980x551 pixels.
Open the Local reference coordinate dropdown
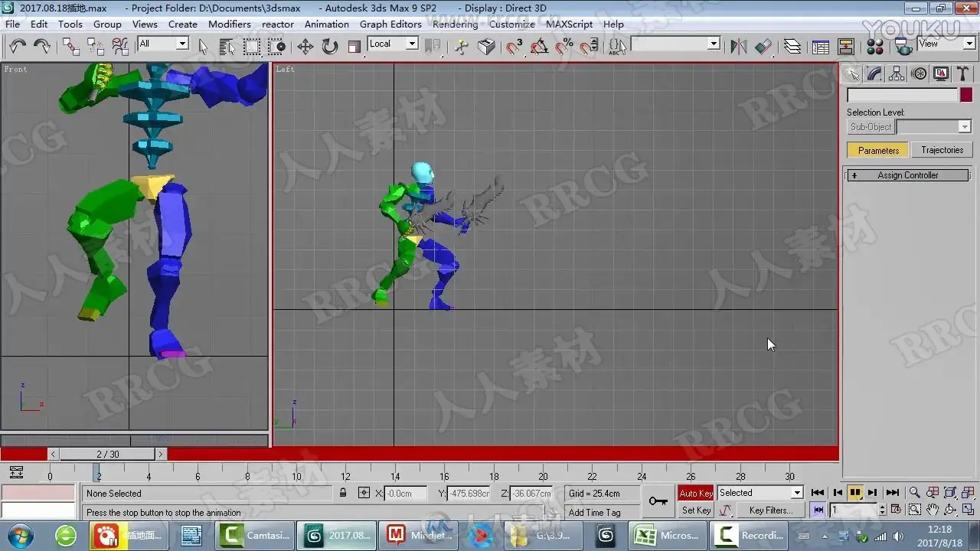pos(393,44)
